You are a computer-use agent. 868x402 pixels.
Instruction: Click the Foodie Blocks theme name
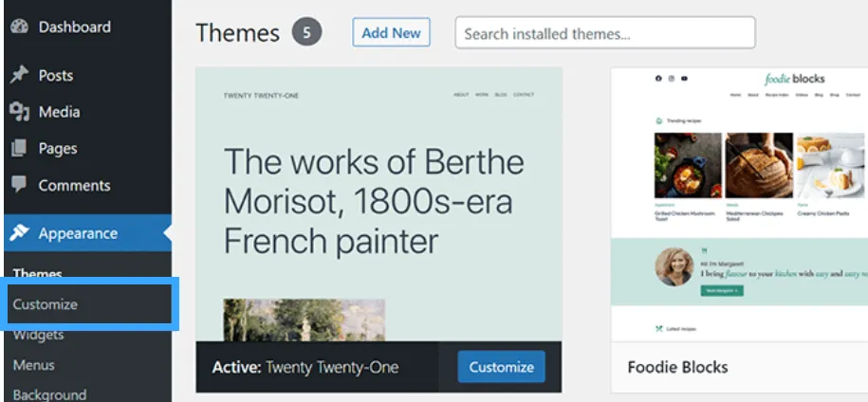point(677,367)
